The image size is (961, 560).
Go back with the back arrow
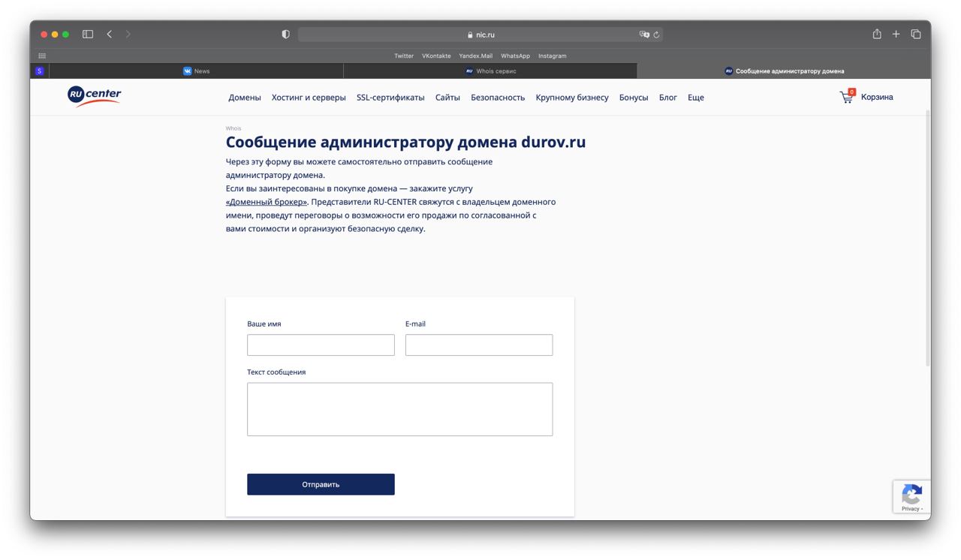pyautogui.click(x=110, y=34)
